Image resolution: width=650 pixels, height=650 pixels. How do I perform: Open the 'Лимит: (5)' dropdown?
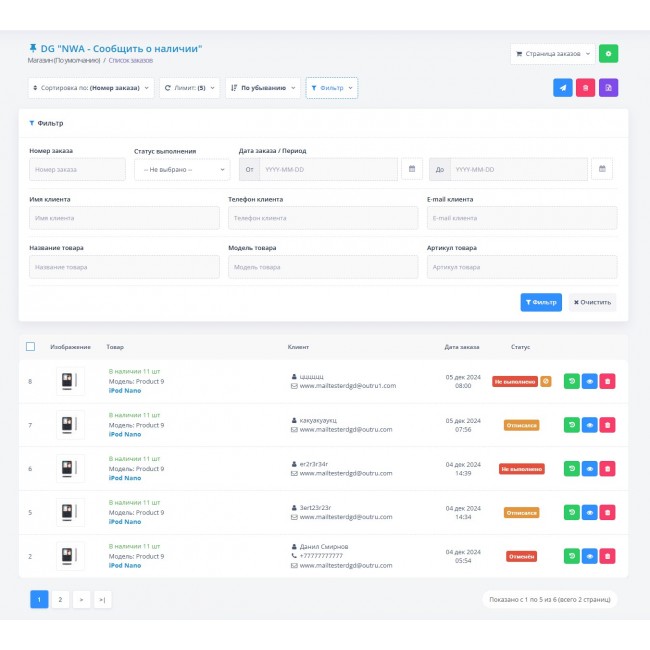(190, 88)
